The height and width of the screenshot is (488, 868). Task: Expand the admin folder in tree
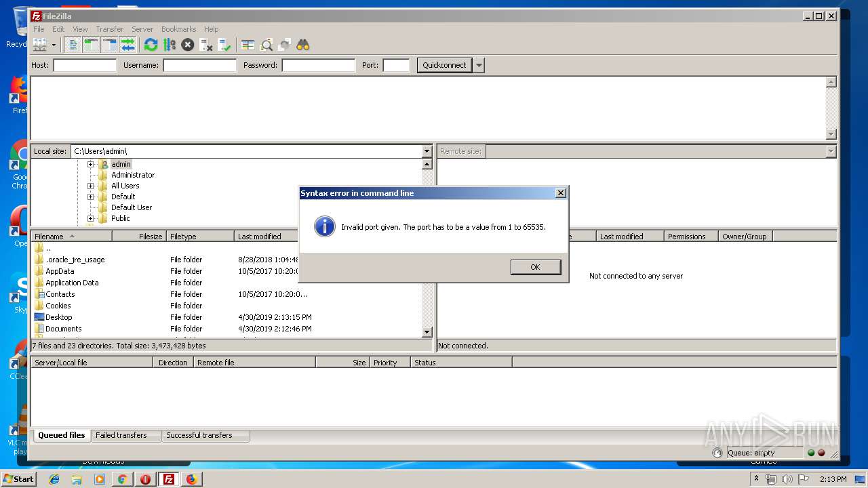click(x=90, y=164)
